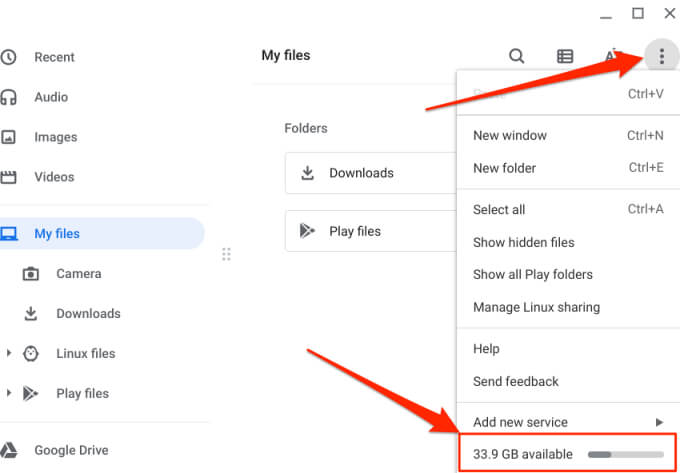Choose Select all from the menu
Image resolution: width=680 pixels, height=473 pixels.
coord(499,209)
